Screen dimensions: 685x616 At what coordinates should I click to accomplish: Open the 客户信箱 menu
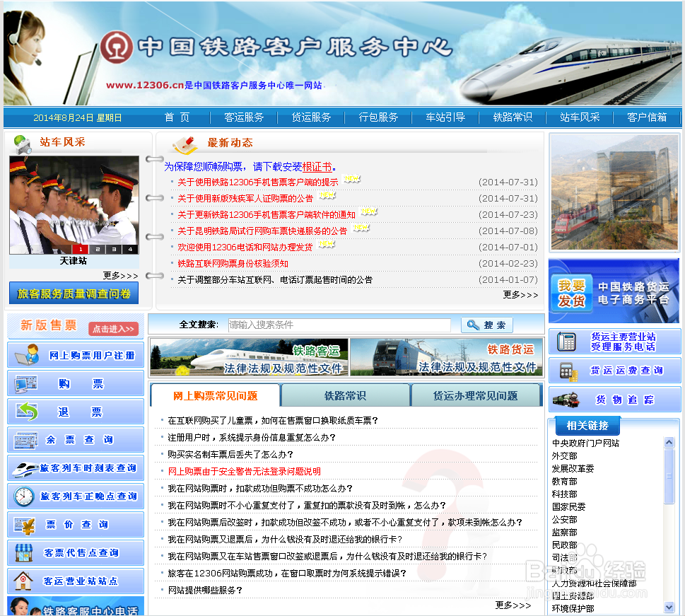[647, 117]
